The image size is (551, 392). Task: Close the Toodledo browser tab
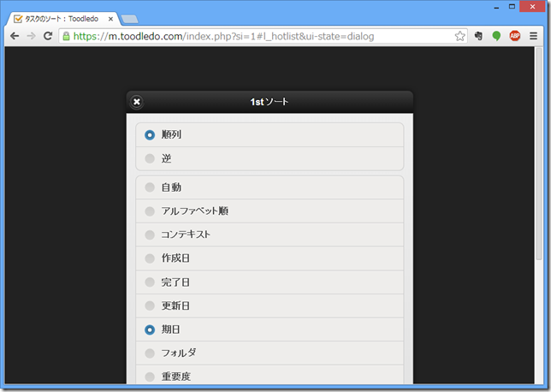(110, 19)
